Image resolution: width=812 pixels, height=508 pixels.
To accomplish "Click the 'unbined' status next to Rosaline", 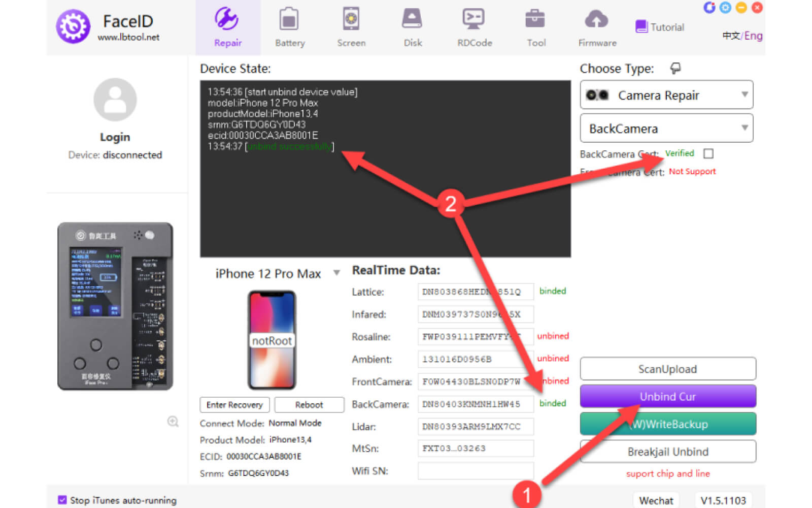I will coord(553,336).
